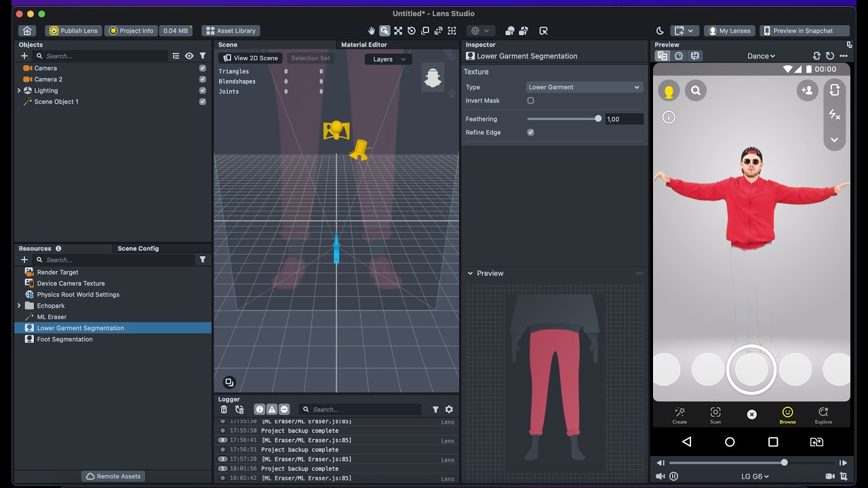Click the Publish Lens button

(x=73, y=30)
